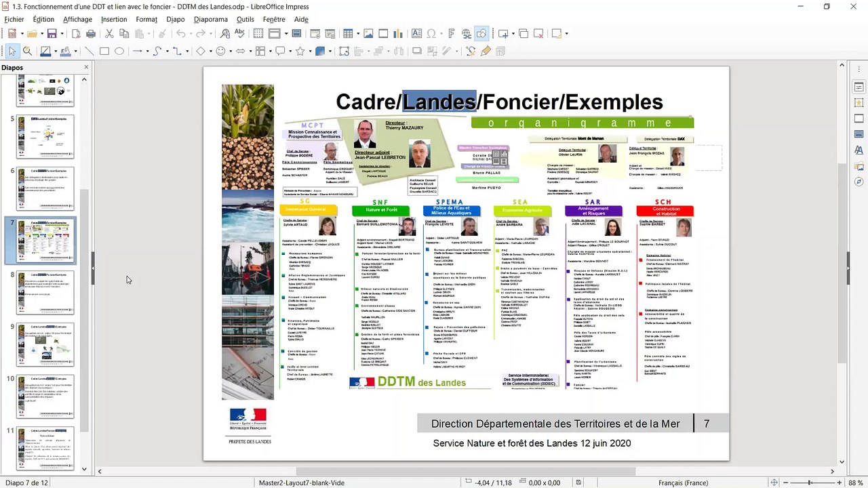868x488 pixels.
Task: Click Insert Image icon
Action: pyautogui.click(x=367, y=33)
